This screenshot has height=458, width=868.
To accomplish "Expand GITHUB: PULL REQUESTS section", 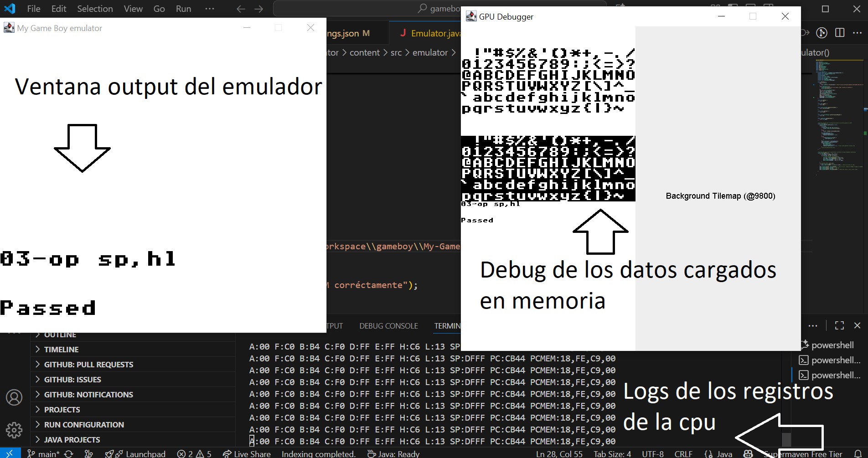I will coord(88,365).
